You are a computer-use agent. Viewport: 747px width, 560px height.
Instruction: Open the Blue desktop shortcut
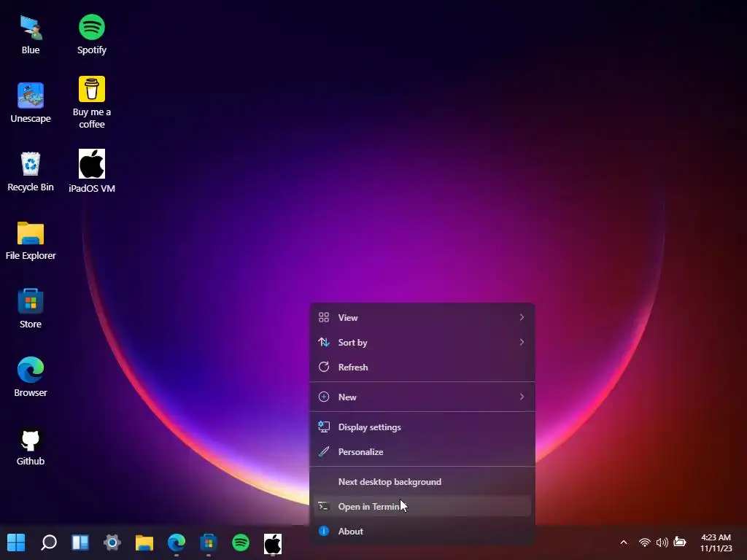click(31, 35)
